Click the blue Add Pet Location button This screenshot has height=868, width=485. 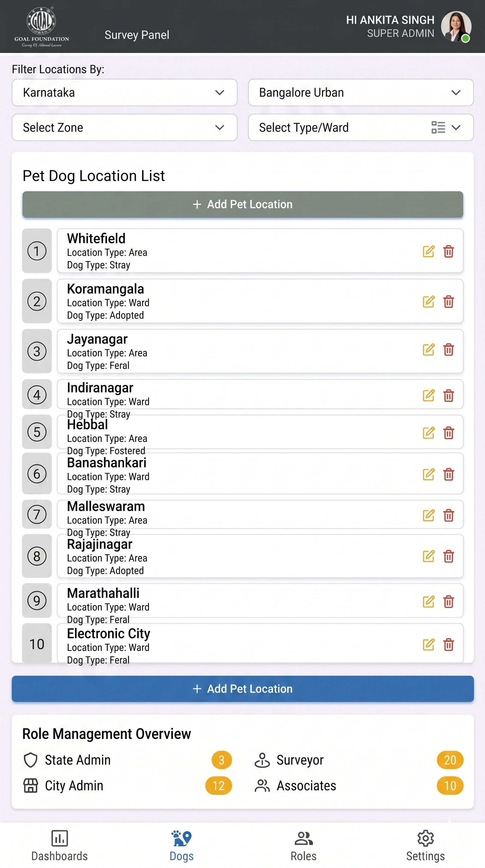tap(242, 689)
